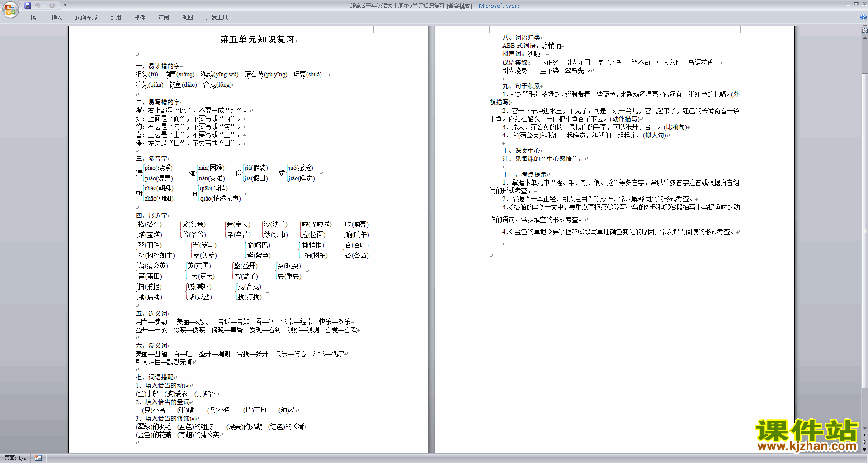The image size is (868, 463).
Task: Expand Customize Quick Access Toolbar dropdown
Action: [x=65, y=5]
